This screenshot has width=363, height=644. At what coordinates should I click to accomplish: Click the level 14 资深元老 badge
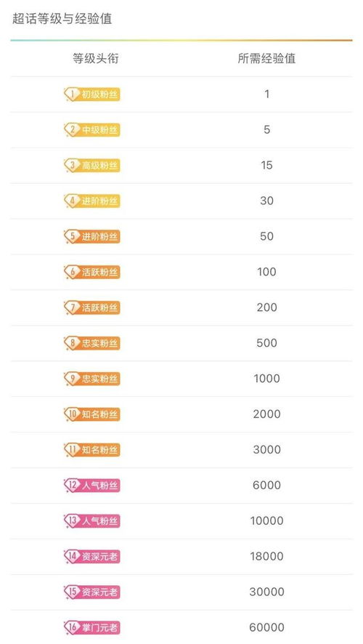(x=92, y=557)
